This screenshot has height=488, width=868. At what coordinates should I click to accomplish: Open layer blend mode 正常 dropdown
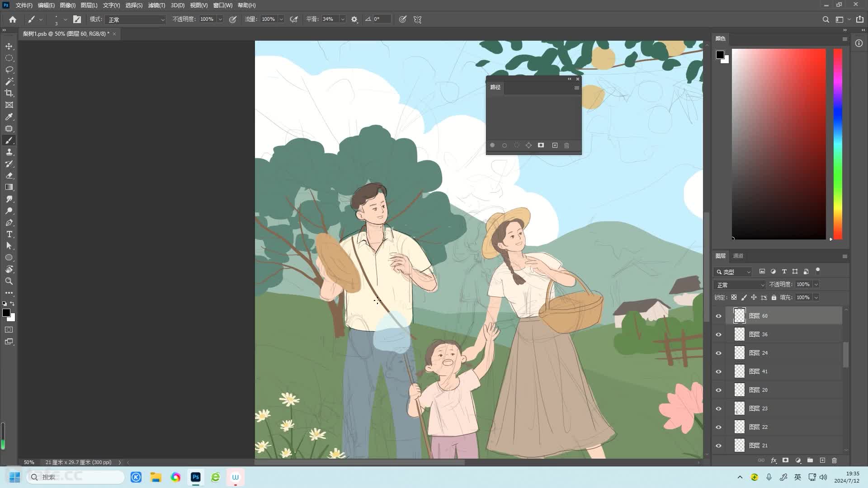[x=740, y=285]
